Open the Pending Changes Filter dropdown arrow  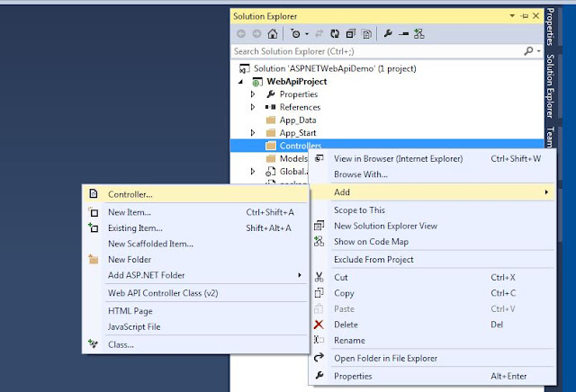pos(307,34)
